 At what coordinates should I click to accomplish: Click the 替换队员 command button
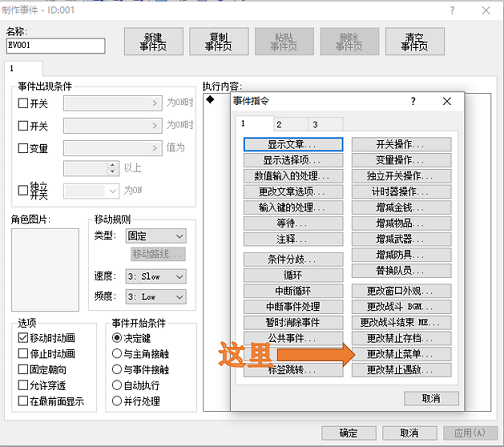(401, 271)
